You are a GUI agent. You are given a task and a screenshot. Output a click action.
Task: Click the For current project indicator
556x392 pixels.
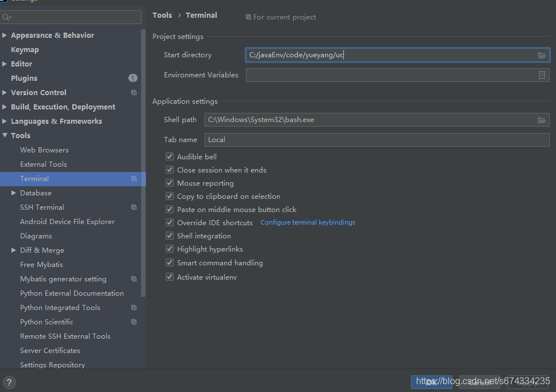(280, 17)
